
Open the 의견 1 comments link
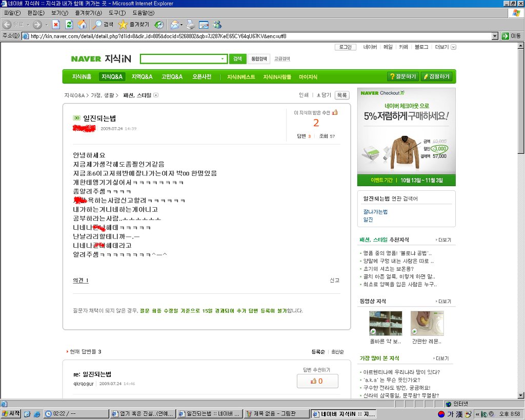[80, 281]
